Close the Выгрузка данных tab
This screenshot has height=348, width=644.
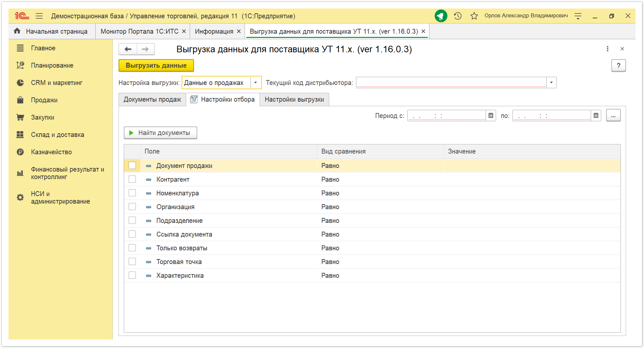tap(423, 31)
